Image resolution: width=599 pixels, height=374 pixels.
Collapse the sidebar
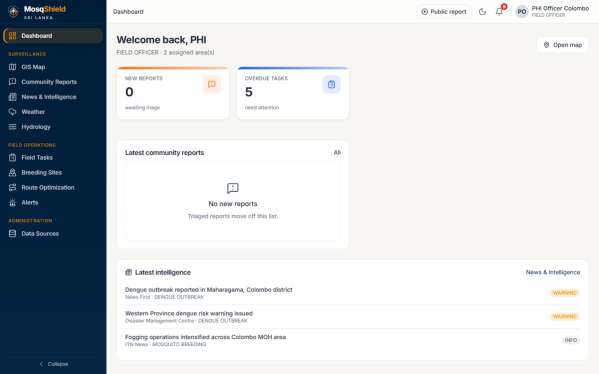(x=53, y=364)
